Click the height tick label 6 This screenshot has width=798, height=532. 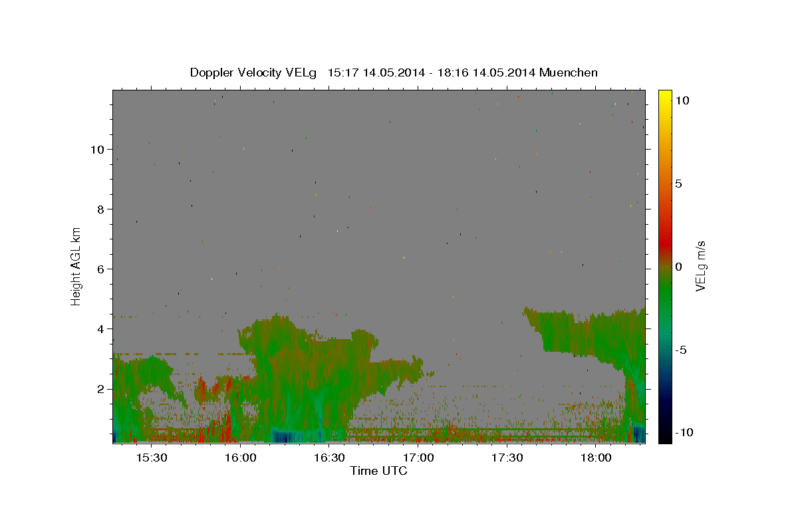[101, 269]
